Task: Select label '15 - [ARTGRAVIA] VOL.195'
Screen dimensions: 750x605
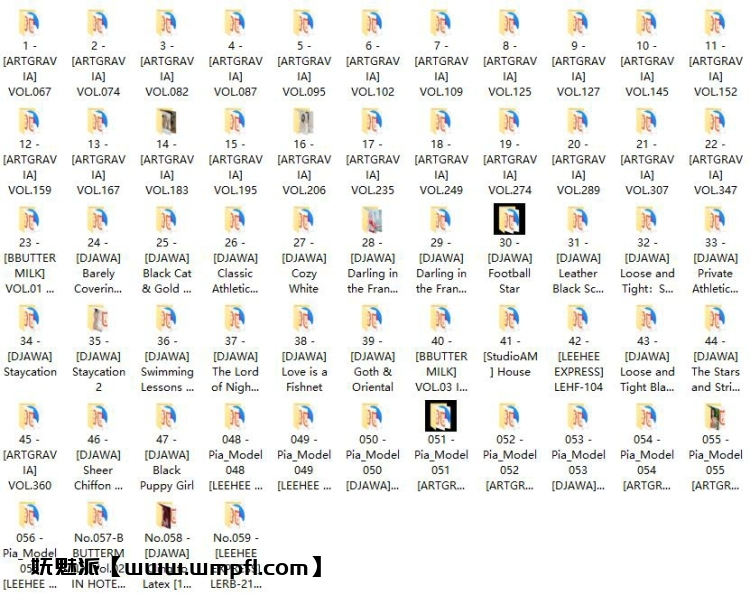Action: pyautogui.click(x=235, y=167)
